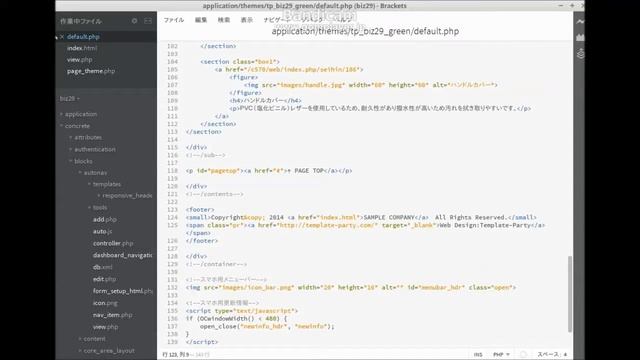
Task: Open icon.png in the file tree
Action: (105, 303)
